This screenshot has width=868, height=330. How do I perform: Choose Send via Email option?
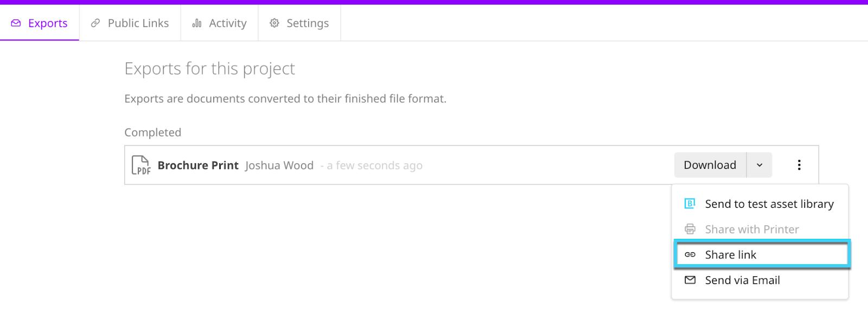760,280
